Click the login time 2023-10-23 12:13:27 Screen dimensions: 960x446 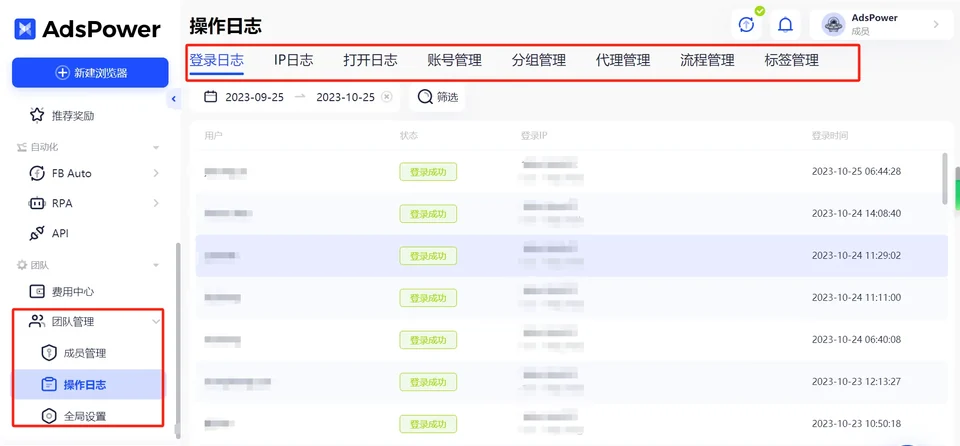pos(857,381)
